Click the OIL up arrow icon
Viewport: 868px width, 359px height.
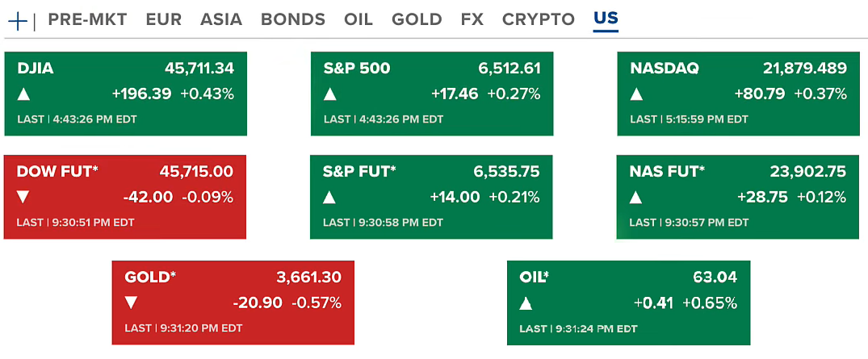[526, 303]
